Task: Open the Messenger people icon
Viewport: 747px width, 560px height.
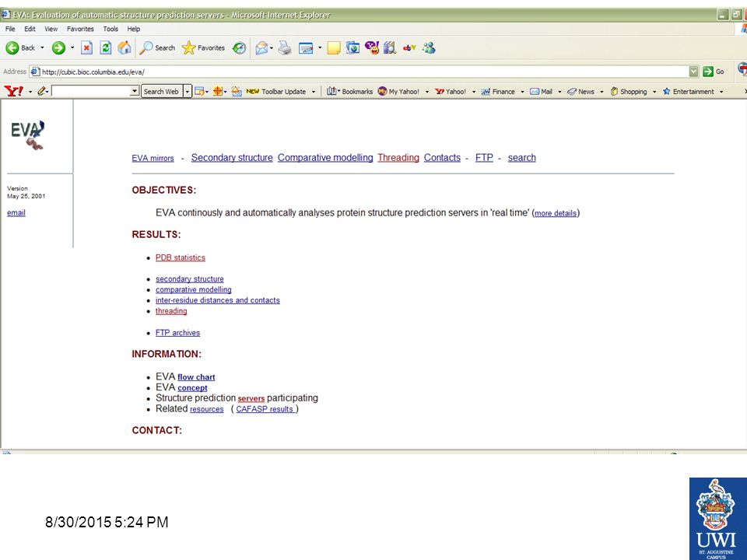Action: coord(429,47)
